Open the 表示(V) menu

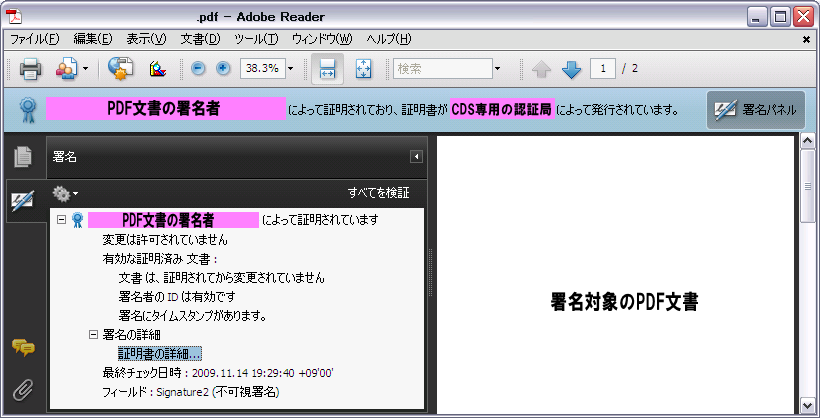pos(146,39)
